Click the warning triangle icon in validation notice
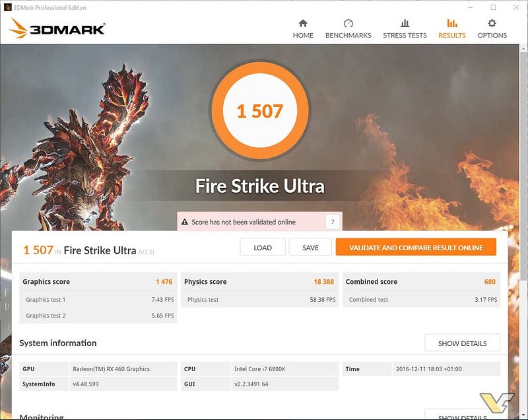This screenshot has width=528, height=420. coord(185,222)
